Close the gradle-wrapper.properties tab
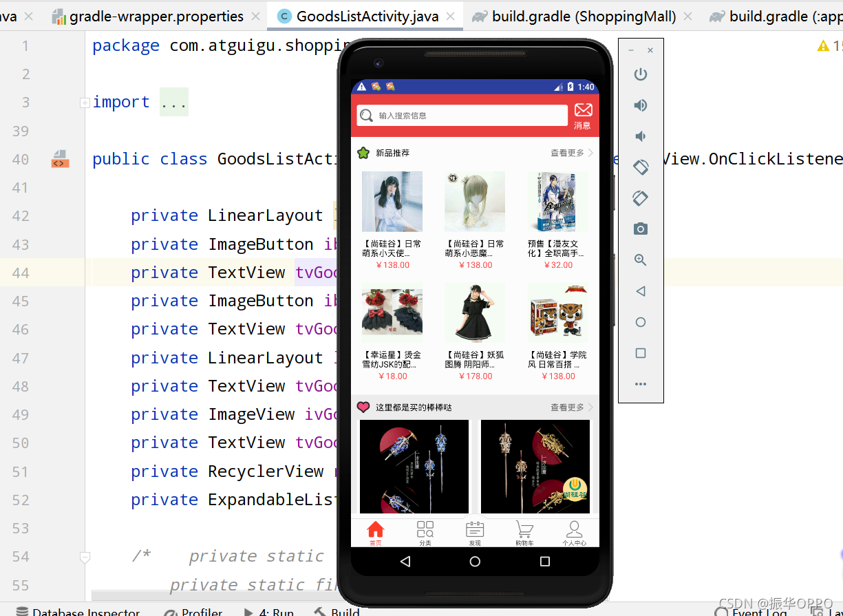Image resolution: width=843 pixels, height=616 pixels. pos(256,17)
